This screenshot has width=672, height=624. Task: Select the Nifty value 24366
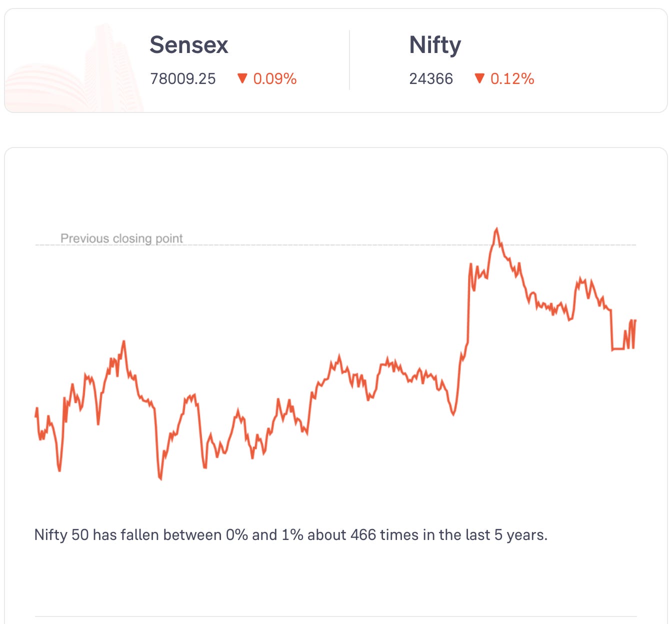431,79
